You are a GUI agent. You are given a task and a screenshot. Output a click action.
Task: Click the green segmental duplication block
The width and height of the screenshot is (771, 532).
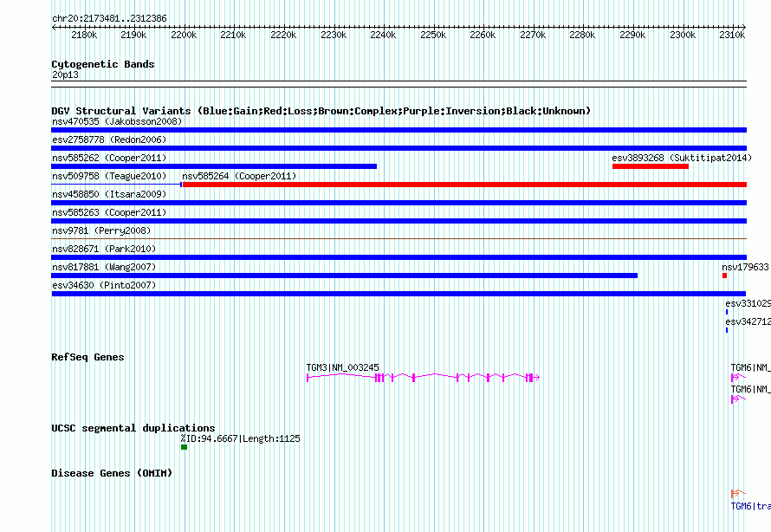point(184,447)
